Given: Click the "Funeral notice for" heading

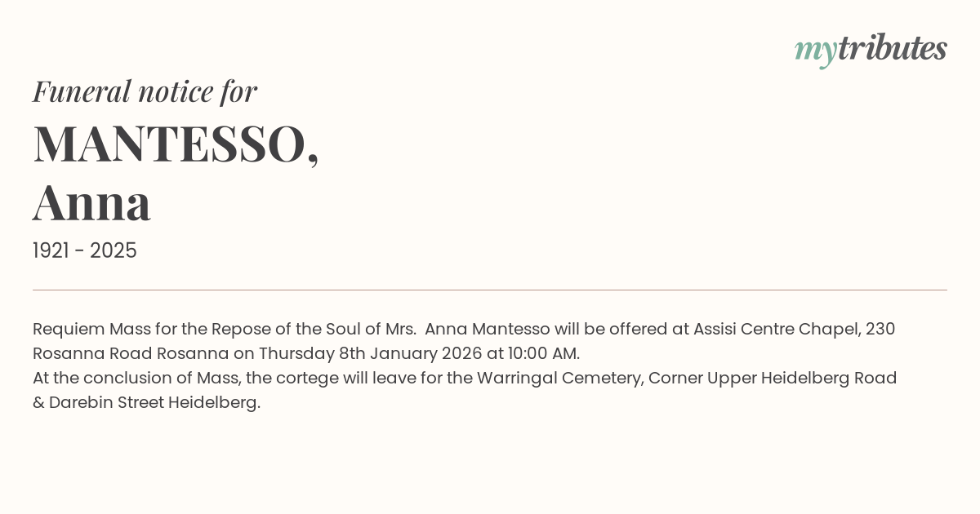Looking at the screenshot, I should coord(145,91).
